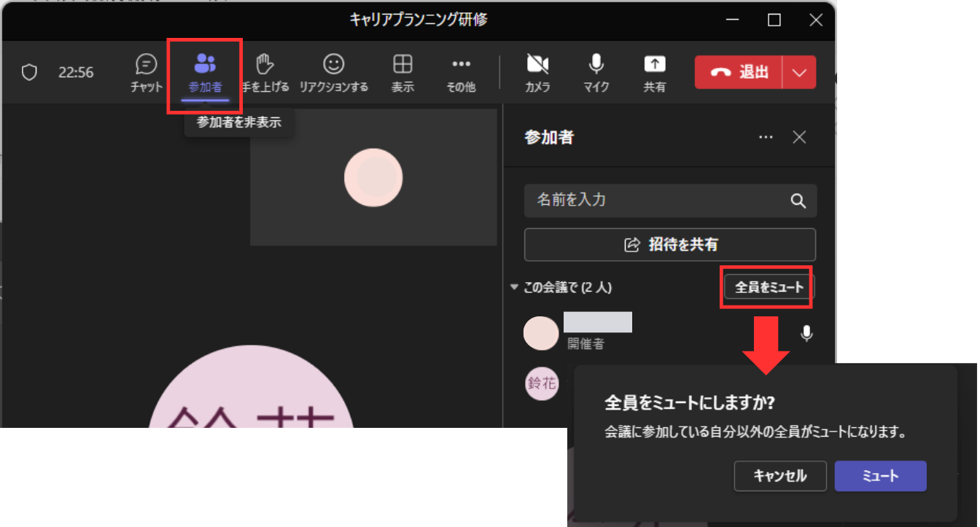Toggle the マイク microphone mute
This screenshot has width=980, height=527.
pos(596,66)
